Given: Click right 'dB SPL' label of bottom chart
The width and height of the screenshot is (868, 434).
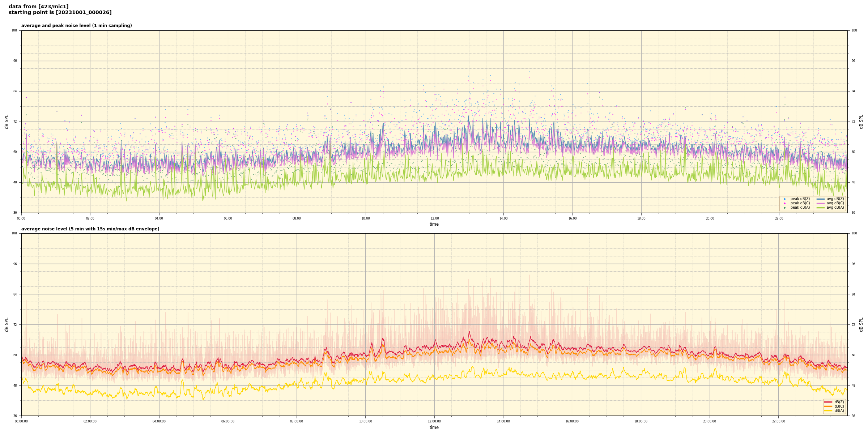Looking at the screenshot, I should [861, 324].
